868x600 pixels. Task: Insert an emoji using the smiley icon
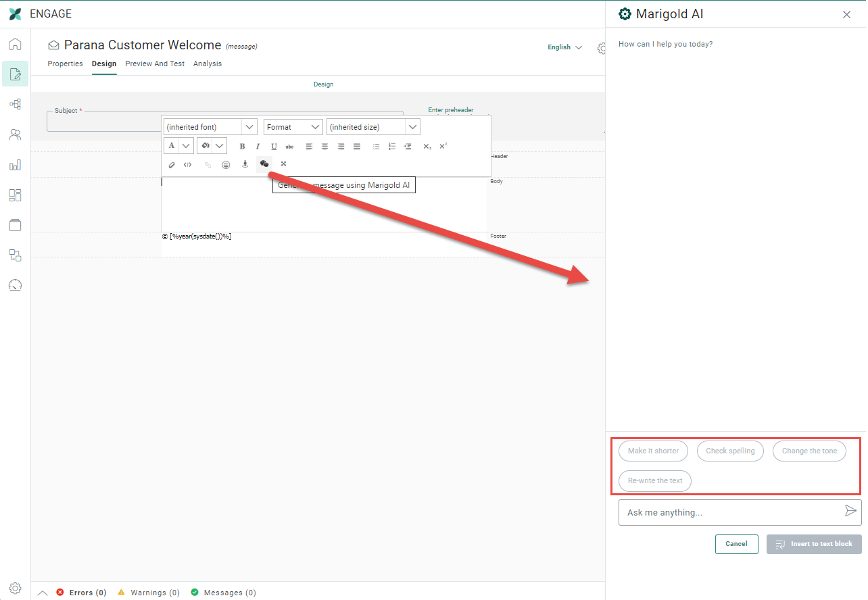coord(226,164)
